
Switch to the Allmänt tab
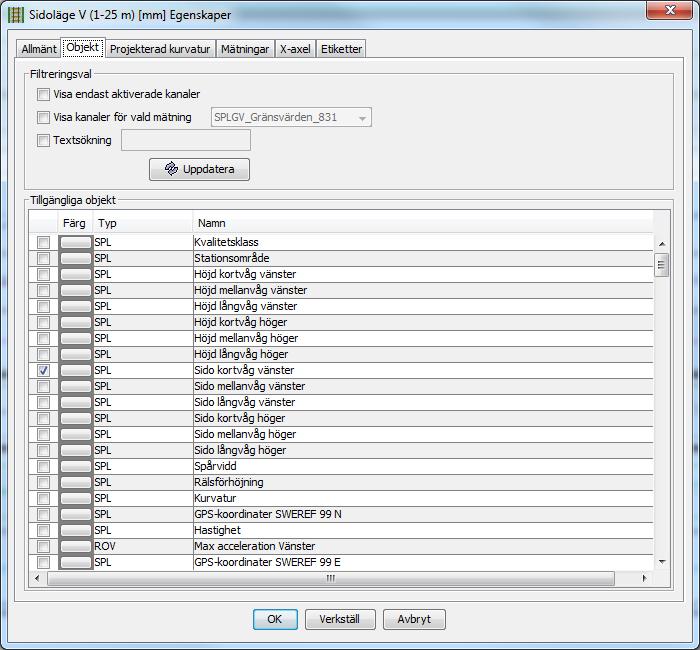[39, 49]
